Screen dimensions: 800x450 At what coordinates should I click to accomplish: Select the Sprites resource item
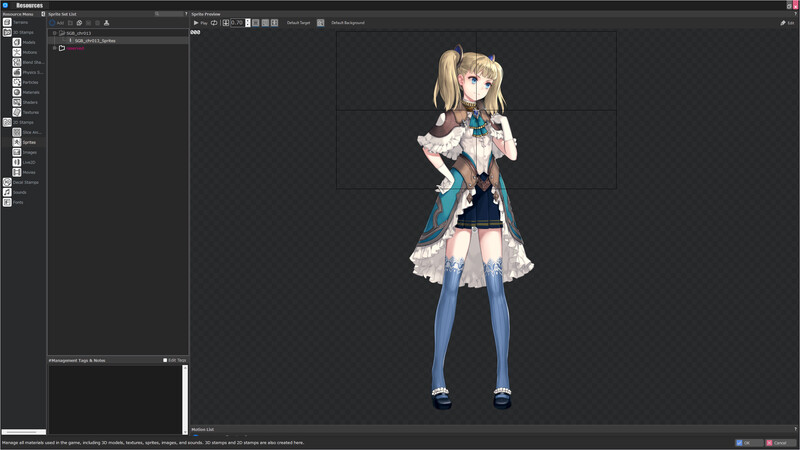click(24, 142)
